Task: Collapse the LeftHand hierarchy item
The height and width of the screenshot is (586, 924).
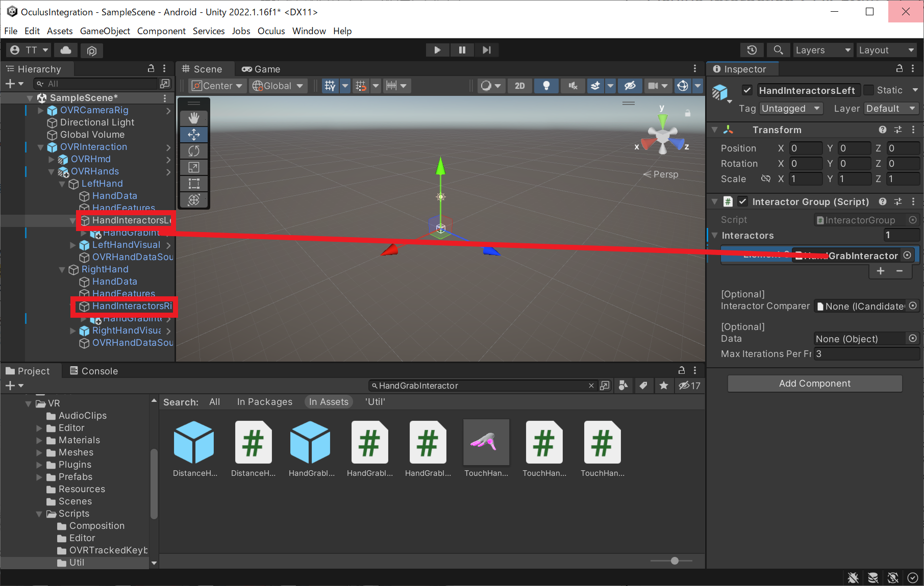Action: click(62, 184)
